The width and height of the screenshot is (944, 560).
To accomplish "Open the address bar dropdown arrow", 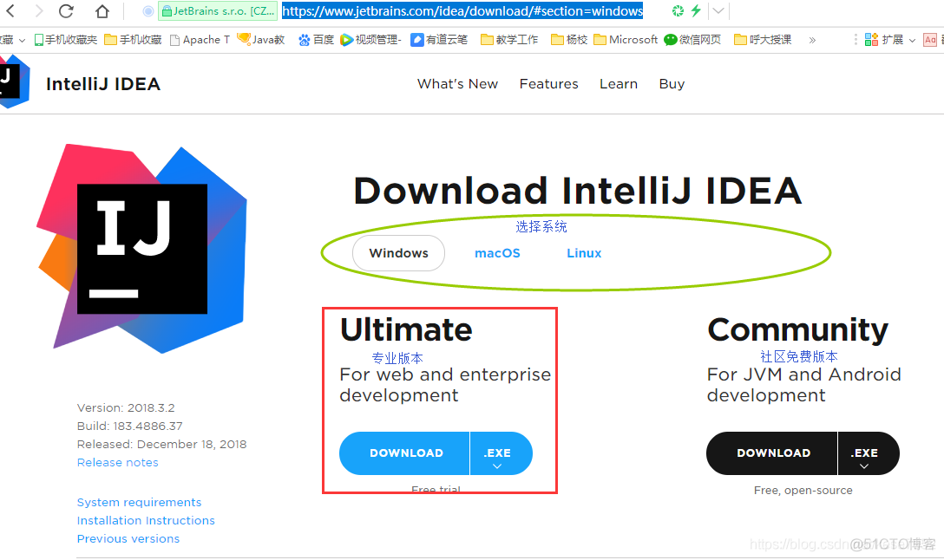I will pyautogui.click(x=718, y=10).
